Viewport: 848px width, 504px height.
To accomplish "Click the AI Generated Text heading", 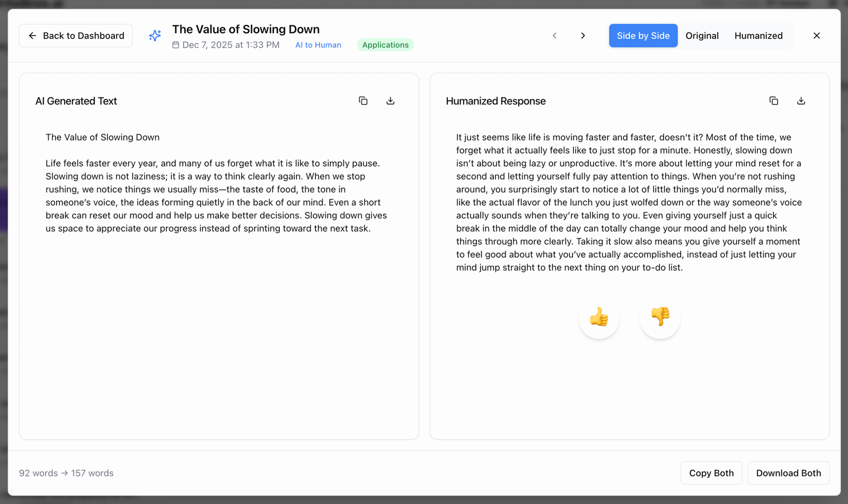I will tap(76, 101).
